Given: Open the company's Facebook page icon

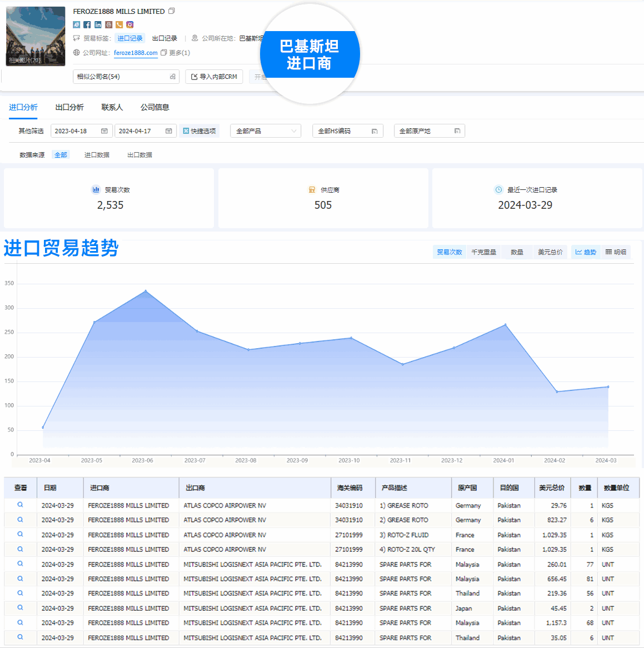Looking at the screenshot, I should click(x=87, y=24).
